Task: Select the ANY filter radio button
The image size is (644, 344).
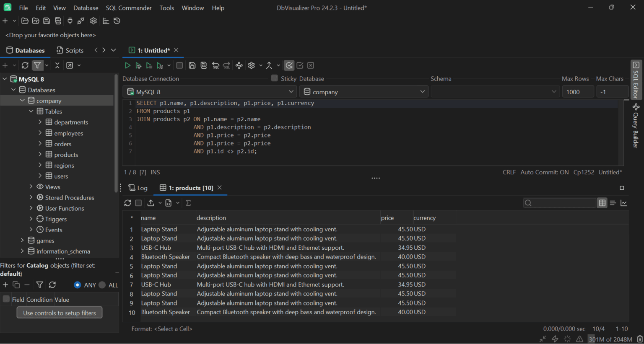Action: pyautogui.click(x=77, y=285)
